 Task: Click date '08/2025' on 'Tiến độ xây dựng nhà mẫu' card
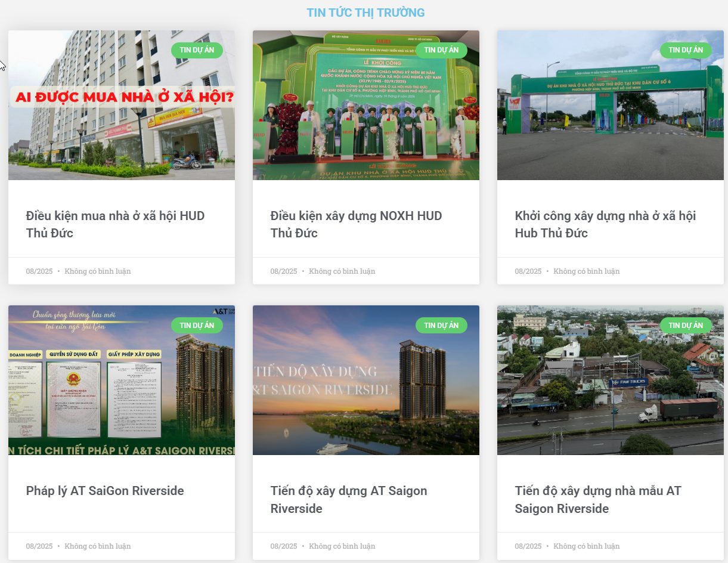[528, 546]
